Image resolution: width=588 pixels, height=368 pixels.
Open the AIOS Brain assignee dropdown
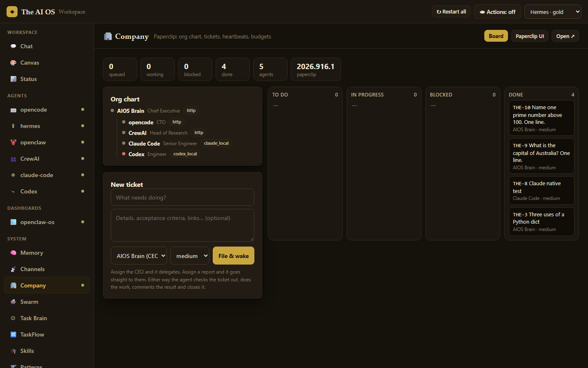coord(139,256)
